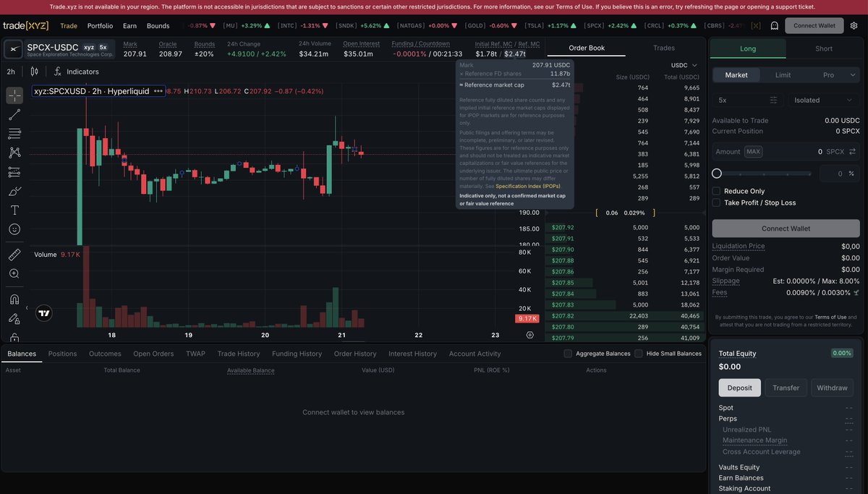Activate the zoom in tool

pyautogui.click(x=14, y=273)
